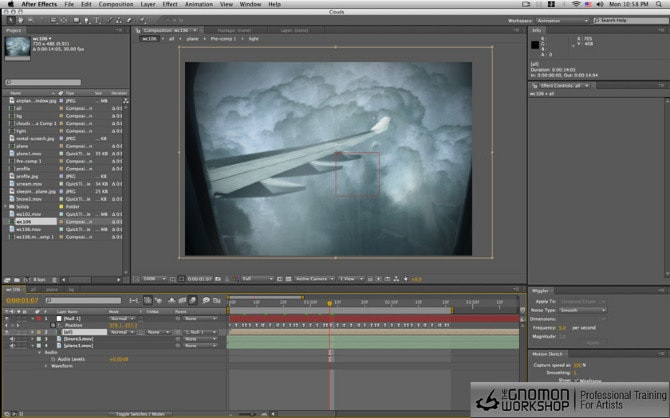This screenshot has width=670, height=418.
Task: Expand the Waveform property
Action: [x=46, y=366]
